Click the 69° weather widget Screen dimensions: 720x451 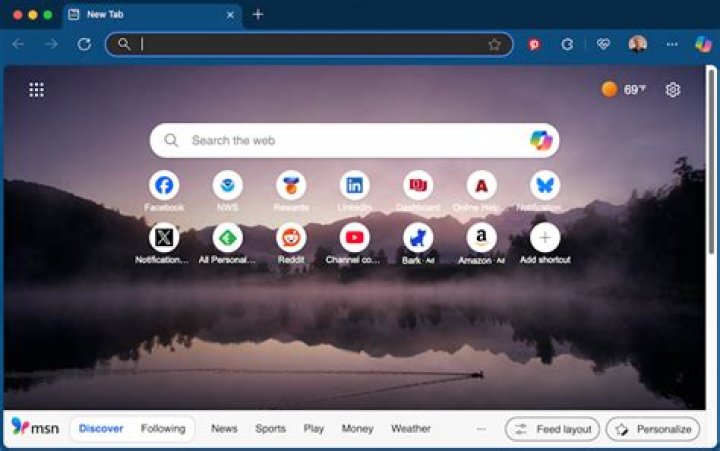coord(624,90)
